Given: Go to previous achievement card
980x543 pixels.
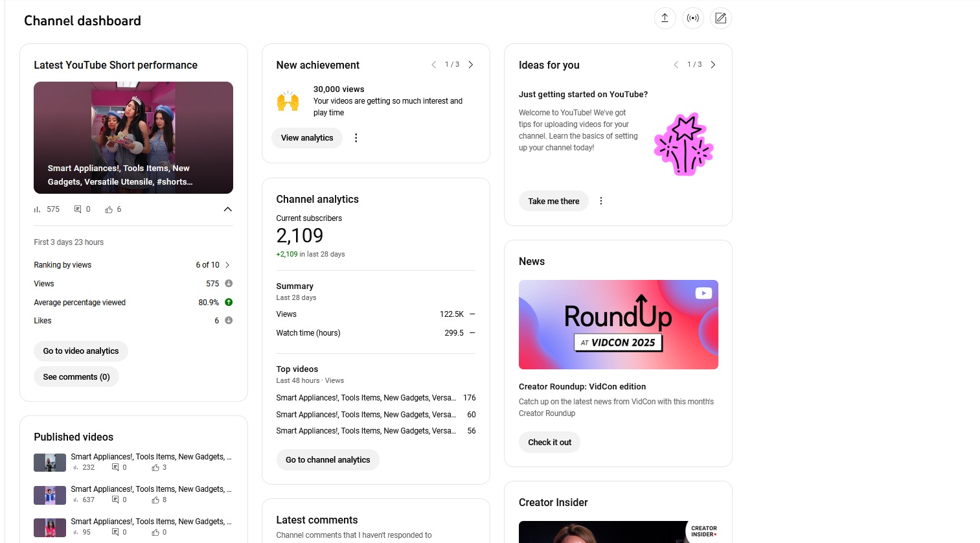Looking at the screenshot, I should 433,65.
